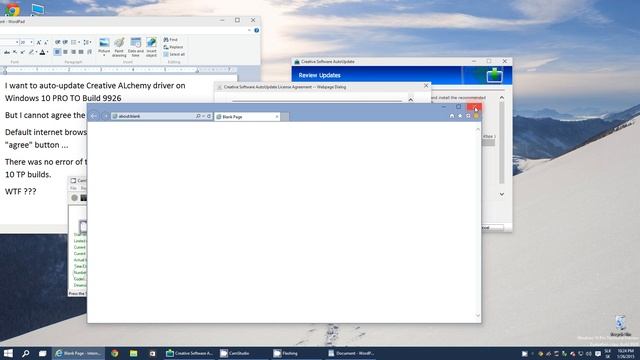
Task: Click the taskbar clock
Action: pos(625,353)
